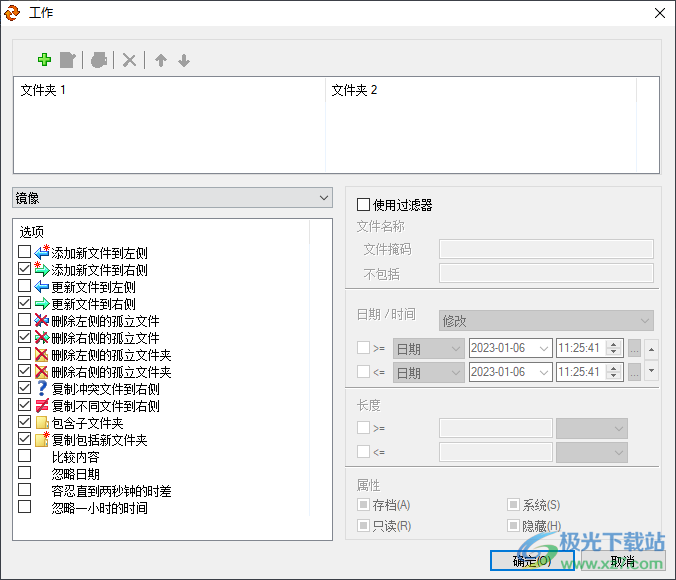Click the X delete toolbar icon

tap(129, 60)
